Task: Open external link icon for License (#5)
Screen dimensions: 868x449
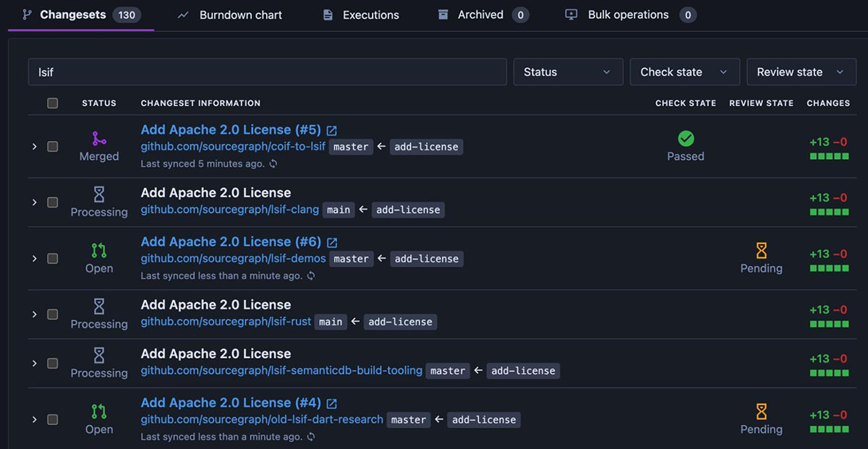Action: [331, 131]
